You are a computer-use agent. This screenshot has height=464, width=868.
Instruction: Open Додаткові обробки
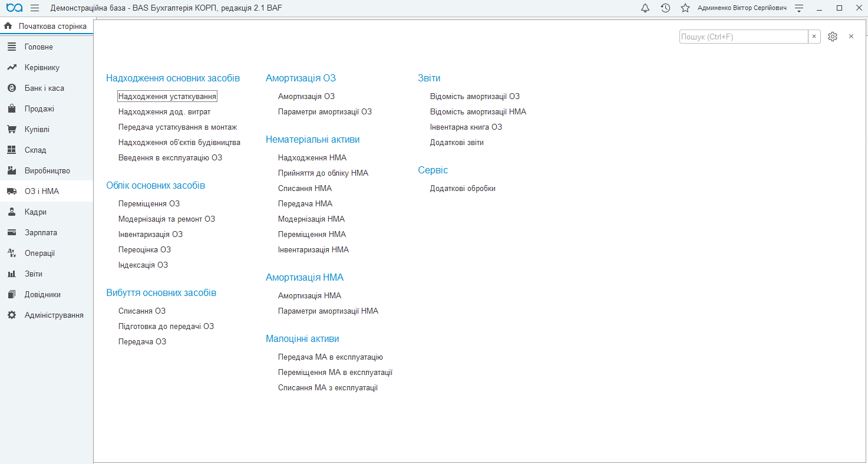463,189
